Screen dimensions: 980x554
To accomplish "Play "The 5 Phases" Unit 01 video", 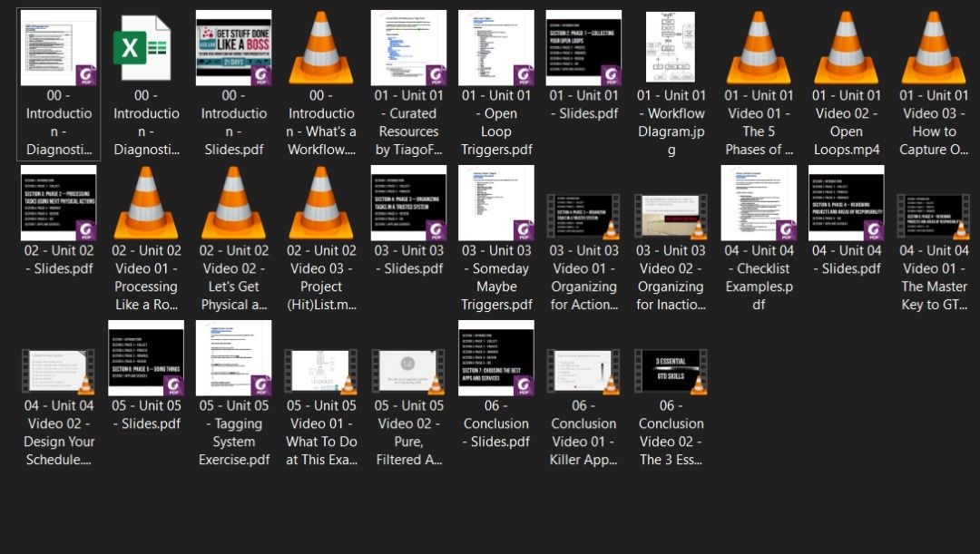I will 758,45.
